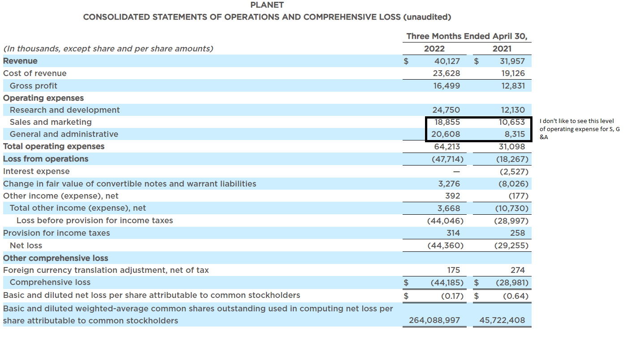Click the Gross profit label
Image resolution: width=644 pixels, height=344 pixels.
pos(34,85)
